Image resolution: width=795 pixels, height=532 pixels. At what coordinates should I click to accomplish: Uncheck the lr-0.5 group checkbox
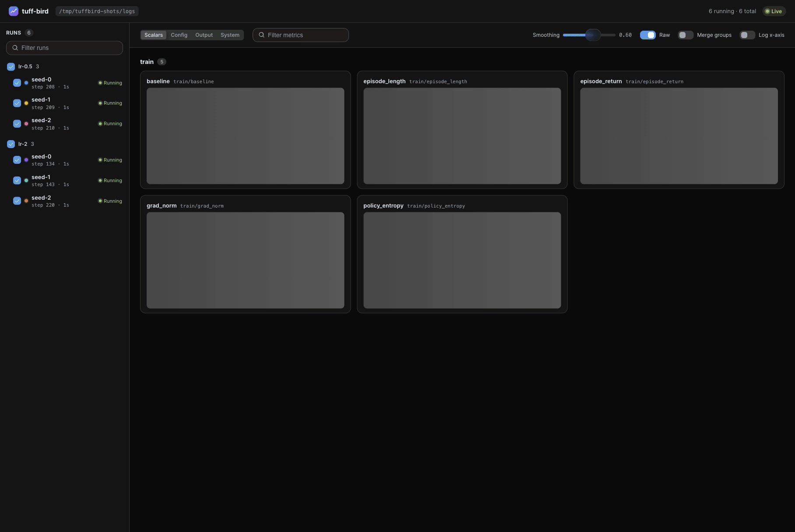(11, 67)
